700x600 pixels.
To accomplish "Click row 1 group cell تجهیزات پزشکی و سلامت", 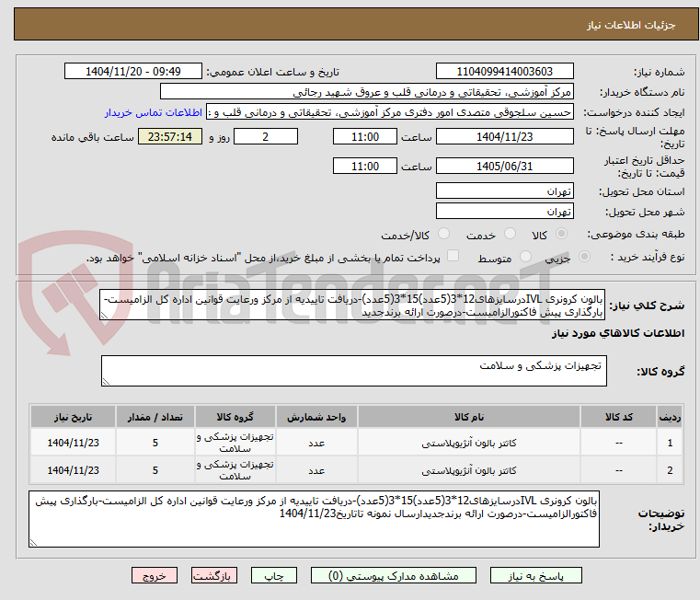I will point(235,443).
